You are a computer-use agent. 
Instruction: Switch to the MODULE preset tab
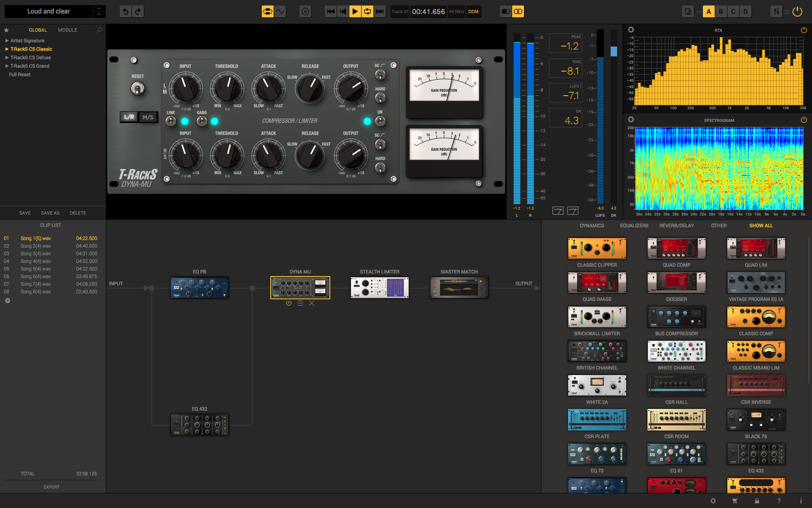pos(67,30)
